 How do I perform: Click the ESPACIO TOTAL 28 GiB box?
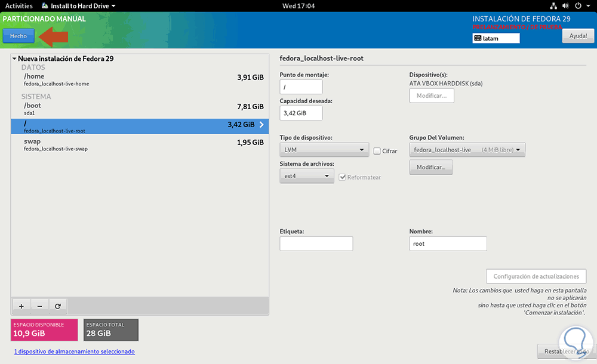tap(111, 330)
